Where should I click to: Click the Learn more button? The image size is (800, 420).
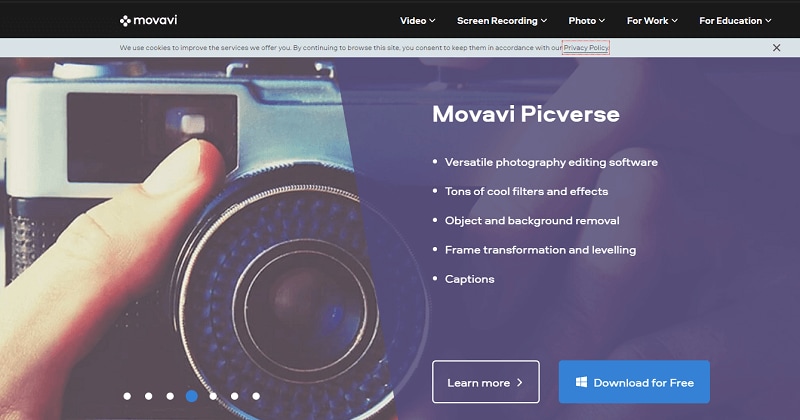(x=486, y=382)
